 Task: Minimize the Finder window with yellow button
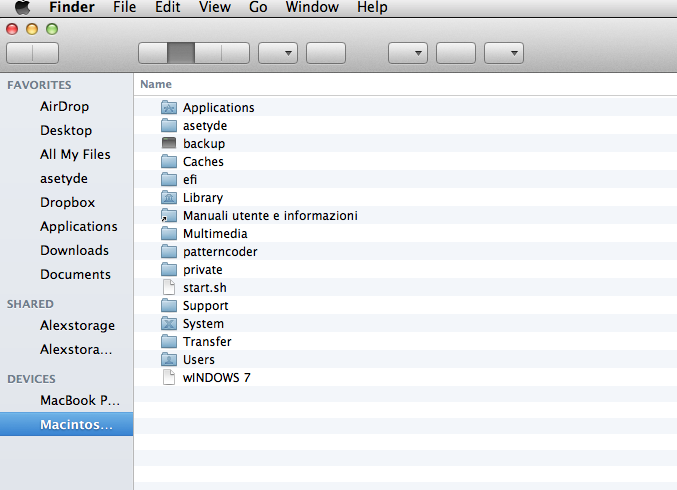[x=32, y=29]
